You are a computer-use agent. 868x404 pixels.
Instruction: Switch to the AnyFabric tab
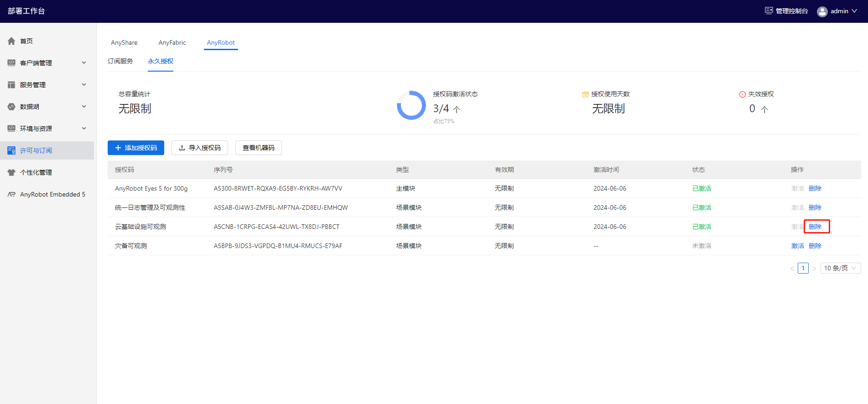coord(172,42)
